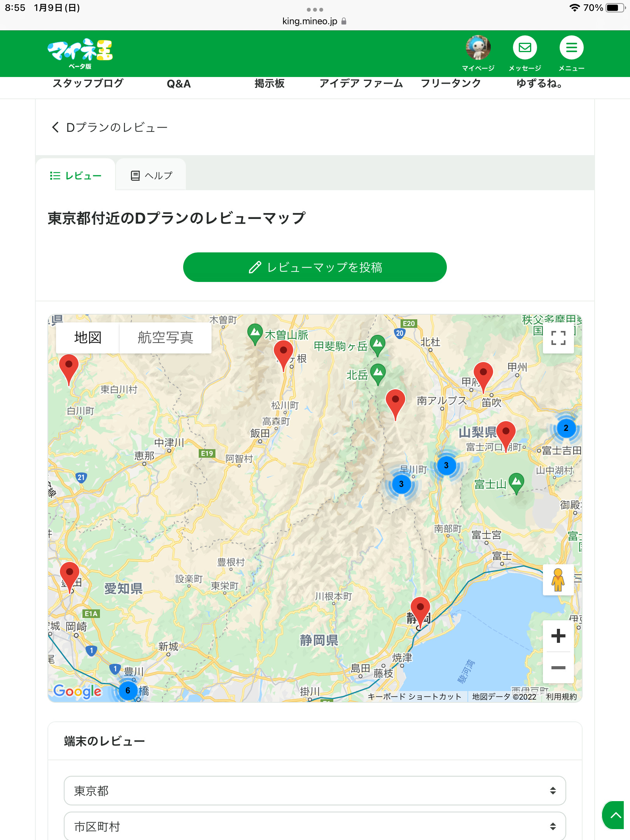Open スタッフブログ in the navigation
Image resolution: width=630 pixels, height=840 pixels.
(x=88, y=84)
